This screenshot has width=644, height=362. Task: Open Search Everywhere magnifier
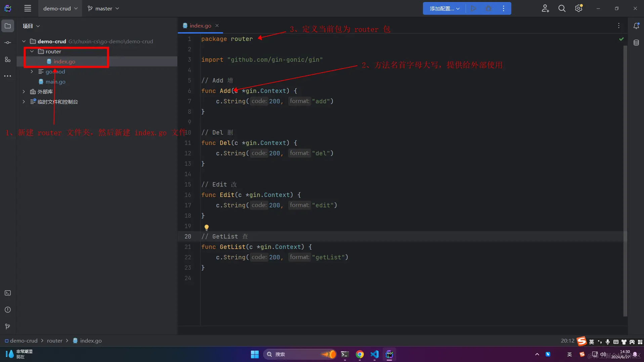[562, 8]
